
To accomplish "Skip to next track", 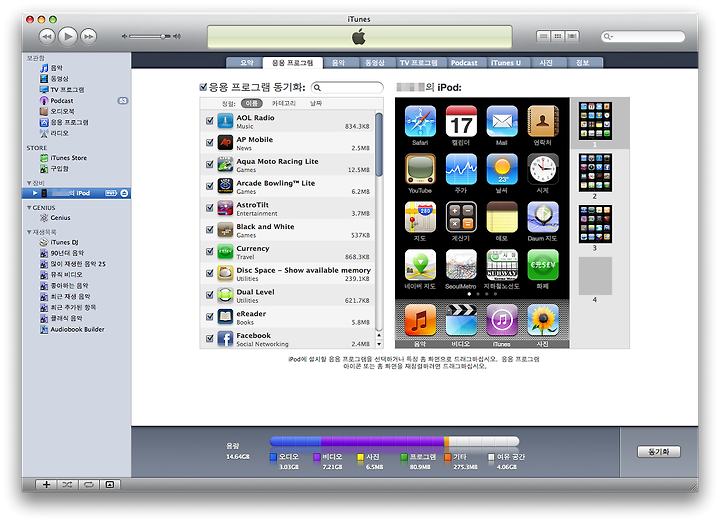I will (x=89, y=36).
